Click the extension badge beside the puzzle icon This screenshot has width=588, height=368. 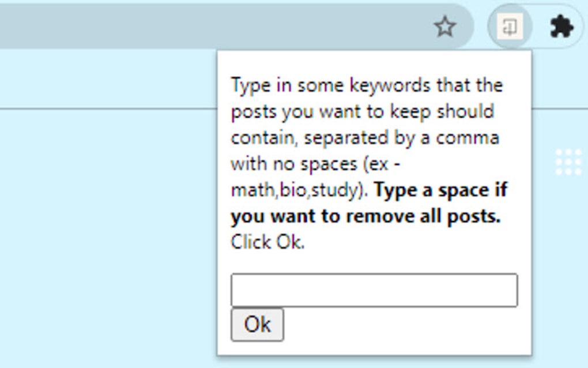pos(511,26)
